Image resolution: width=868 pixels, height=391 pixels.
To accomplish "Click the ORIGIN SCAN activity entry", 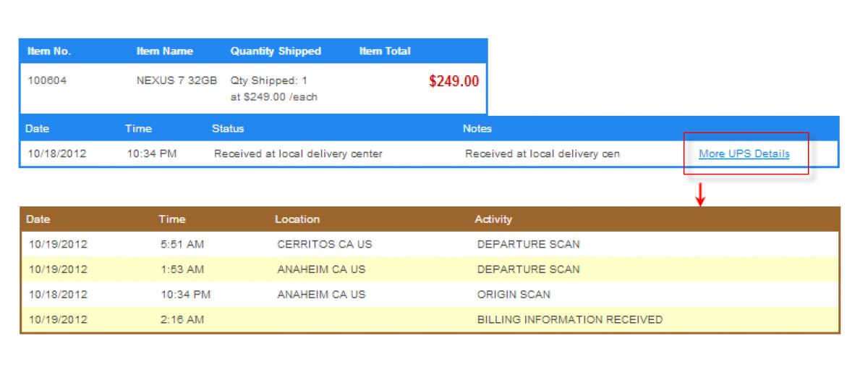I will [x=514, y=295].
